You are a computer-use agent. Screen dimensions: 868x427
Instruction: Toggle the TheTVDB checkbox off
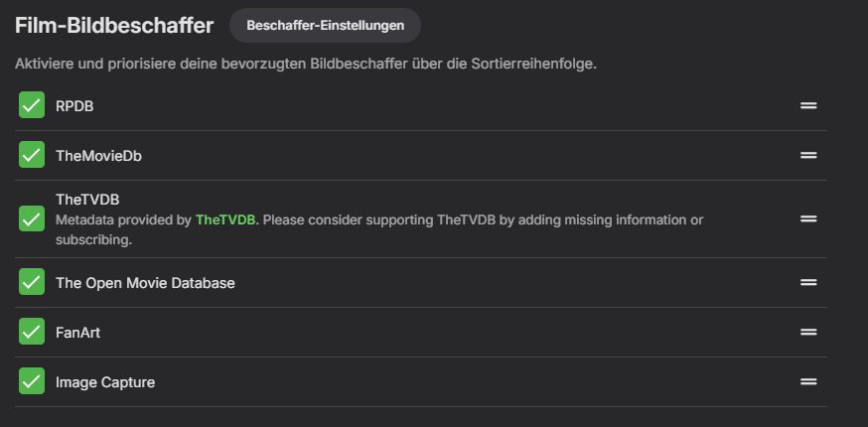click(x=32, y=218)
